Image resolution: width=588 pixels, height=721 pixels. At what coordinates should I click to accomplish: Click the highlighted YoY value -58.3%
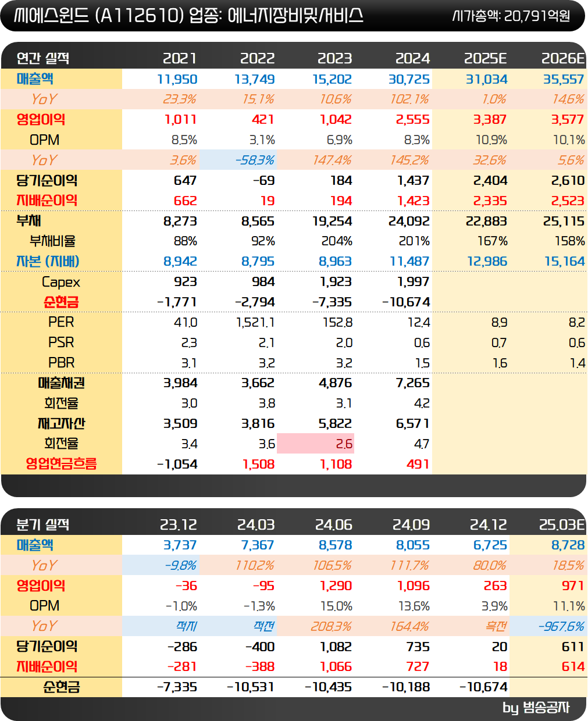255,160
